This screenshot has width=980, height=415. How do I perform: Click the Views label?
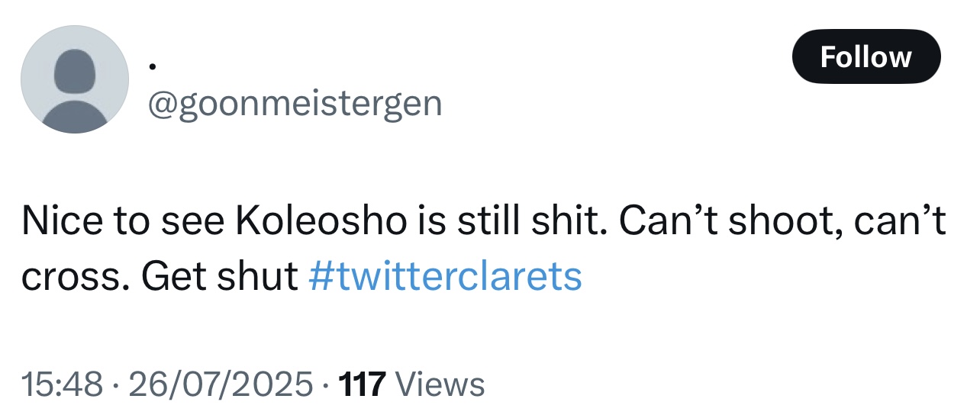[x=442, y=384]
